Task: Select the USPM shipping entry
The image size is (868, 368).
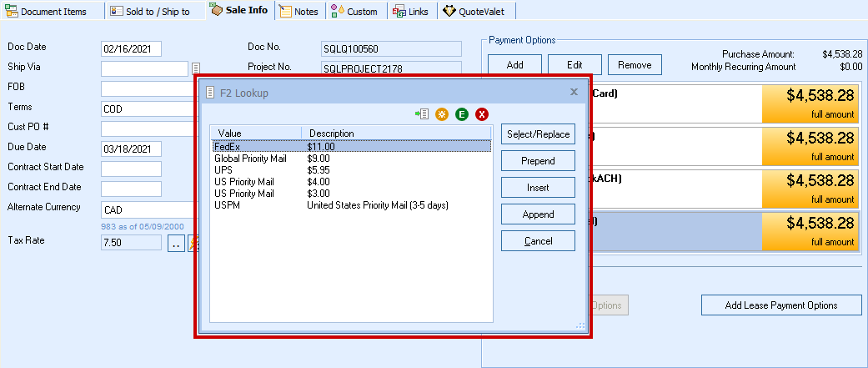Action: (228, 204)
